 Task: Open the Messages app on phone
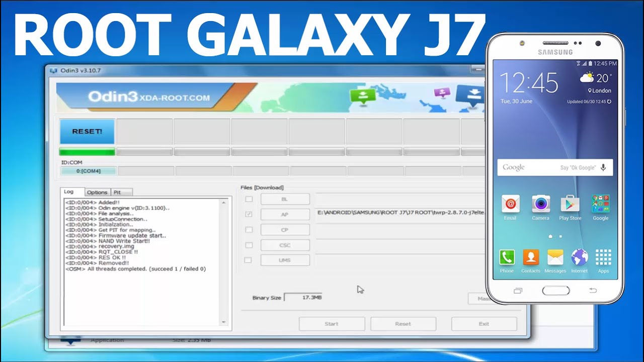555,260
